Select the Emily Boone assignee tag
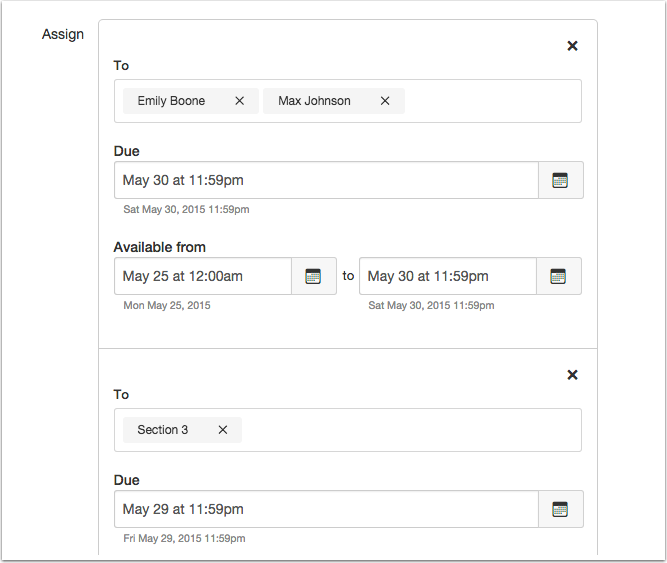The width and height of the screenshot is (667, 563). (171, 101)
